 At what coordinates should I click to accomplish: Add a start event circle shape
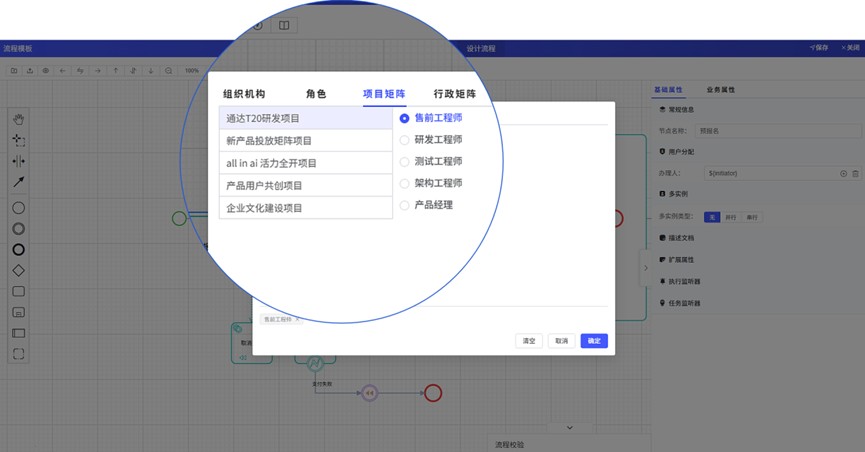click(18, 208)
